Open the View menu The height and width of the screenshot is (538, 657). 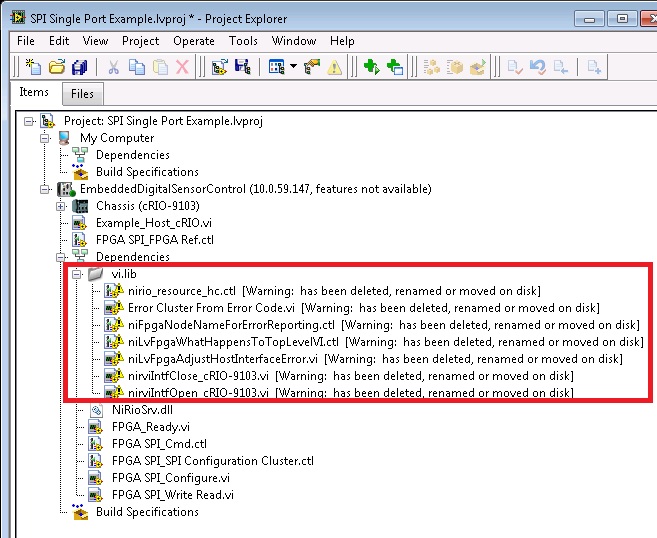95,41
